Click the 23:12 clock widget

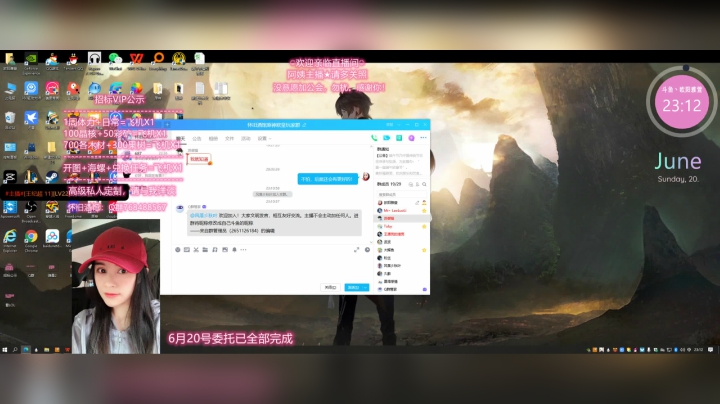coord(681,102)
